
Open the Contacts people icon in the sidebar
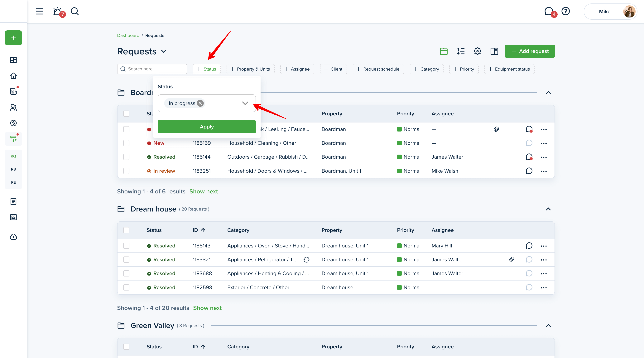13,107
